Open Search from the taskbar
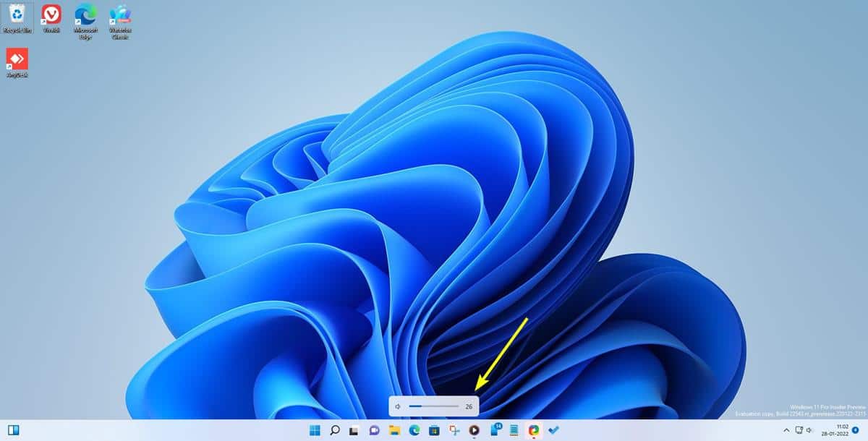 point(333,432)
